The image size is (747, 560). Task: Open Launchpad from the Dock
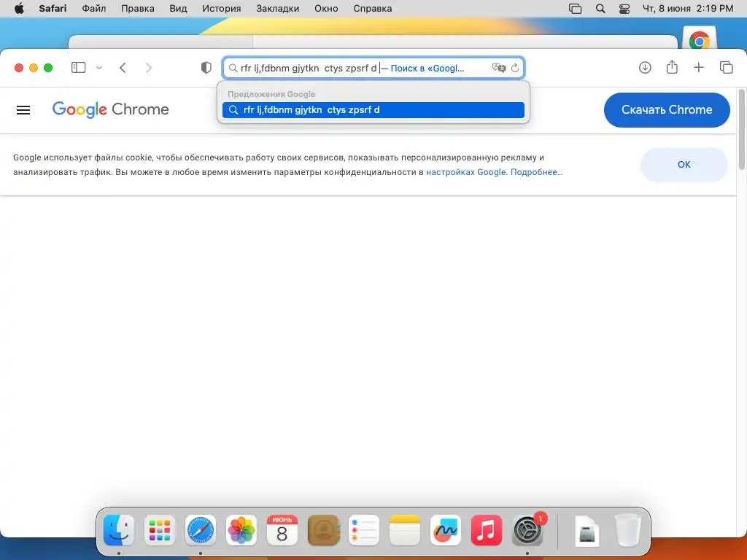[160, 530]
